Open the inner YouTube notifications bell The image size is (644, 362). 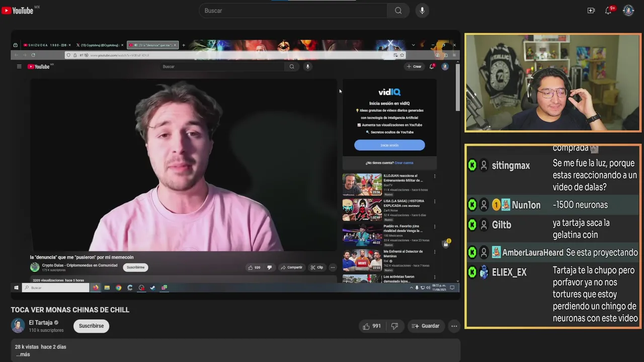click(x=432, y=66)
